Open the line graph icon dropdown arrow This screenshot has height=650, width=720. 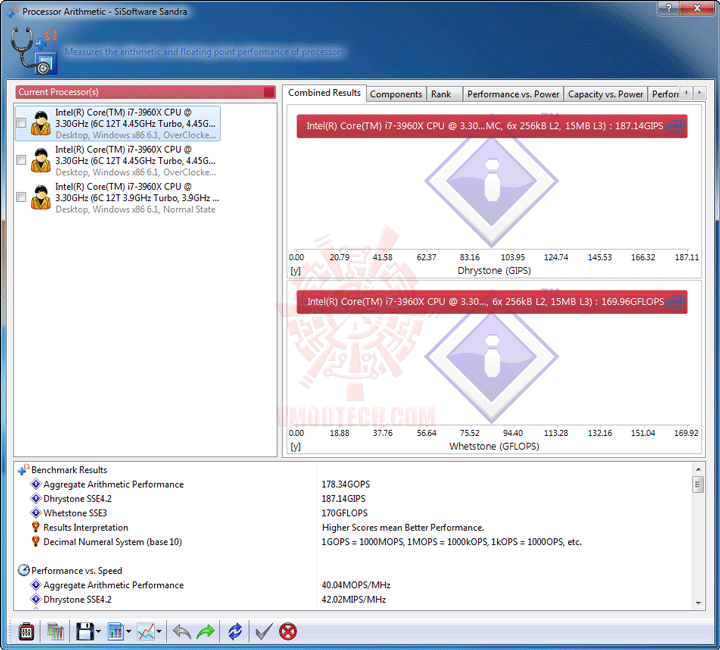(159, 632)
